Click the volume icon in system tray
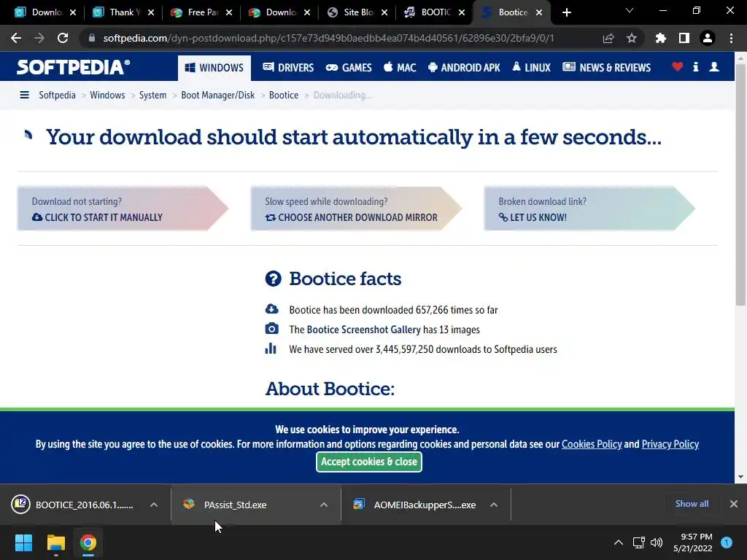Screen dimensions: 747x560 pyautogui.click(x=657, y=542)
